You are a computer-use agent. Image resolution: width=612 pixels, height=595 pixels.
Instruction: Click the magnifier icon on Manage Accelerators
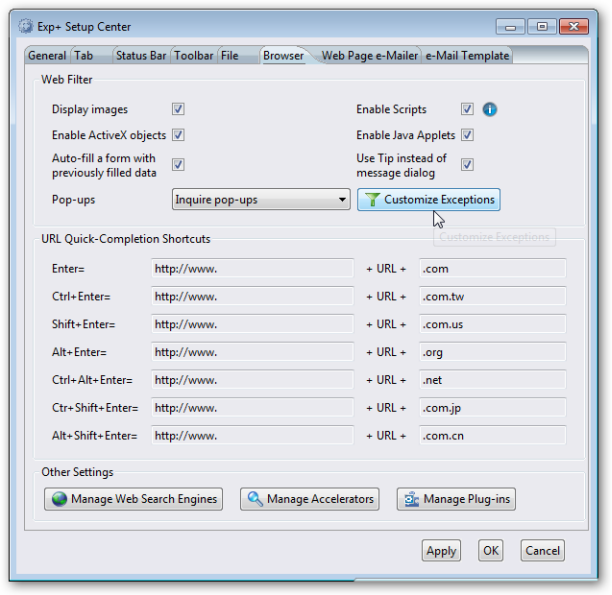255,499
